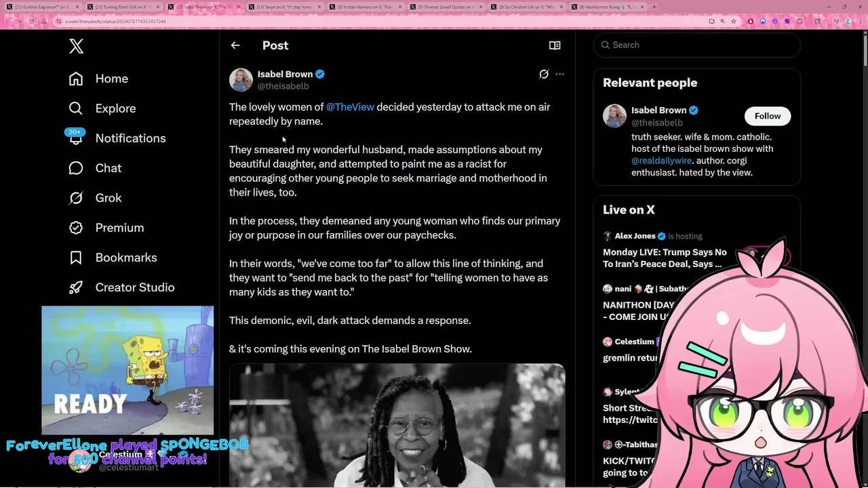Click the X logo in sidebar
This screenshot has width=868, height=488.
click(x=76, y=46)
